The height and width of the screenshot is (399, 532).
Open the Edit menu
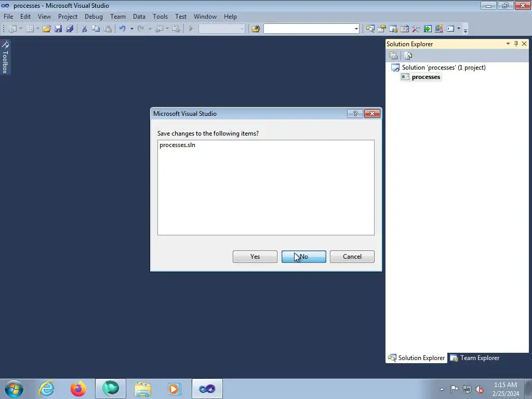click(x=25, y=16)
